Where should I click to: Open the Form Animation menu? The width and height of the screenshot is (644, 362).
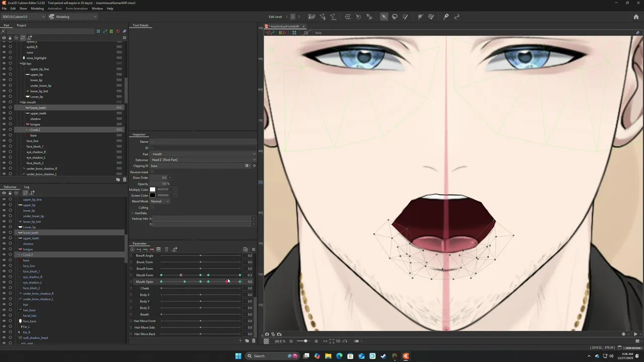77,9
